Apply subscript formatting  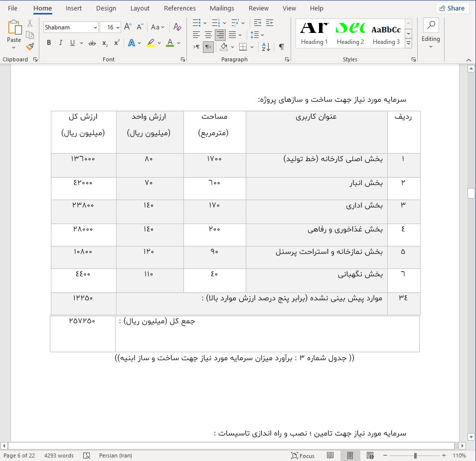click(105, 43)
